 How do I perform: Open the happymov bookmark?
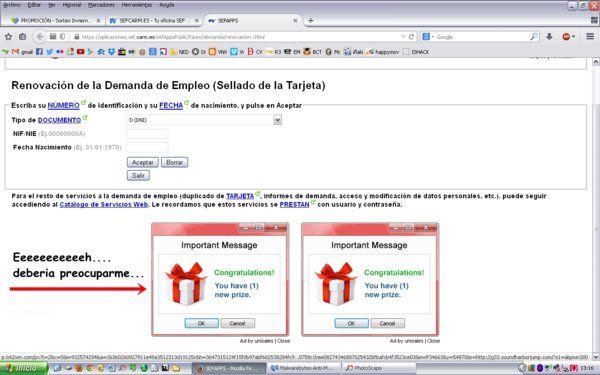pyautogui.click(x=382, y=52)
